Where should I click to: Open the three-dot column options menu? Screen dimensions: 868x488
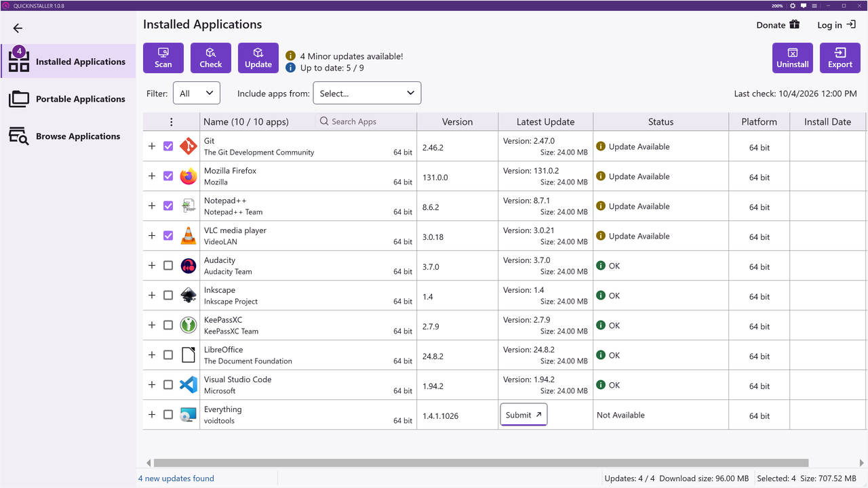172,122
